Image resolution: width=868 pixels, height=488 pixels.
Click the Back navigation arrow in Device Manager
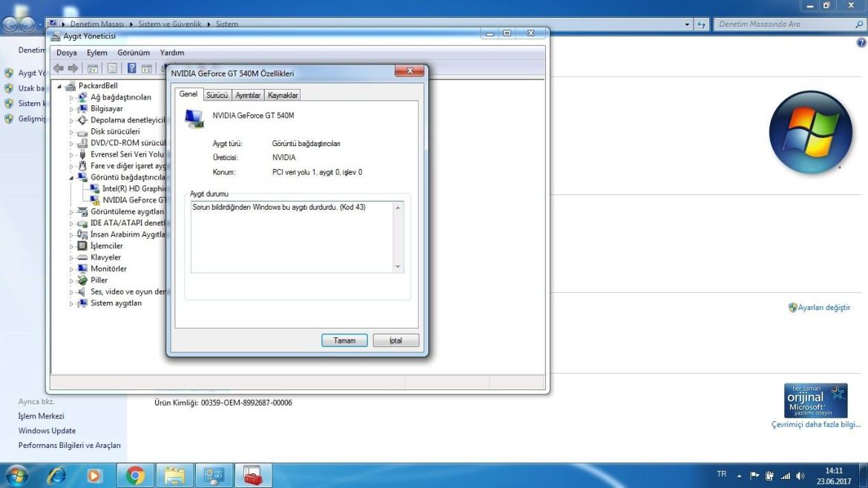point(58,68)
